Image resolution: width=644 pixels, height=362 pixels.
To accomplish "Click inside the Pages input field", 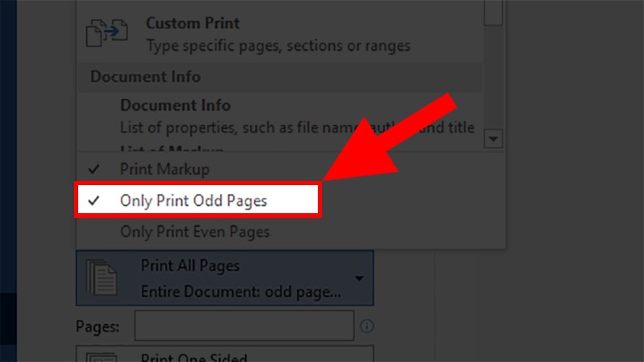I will pos(244,327).
